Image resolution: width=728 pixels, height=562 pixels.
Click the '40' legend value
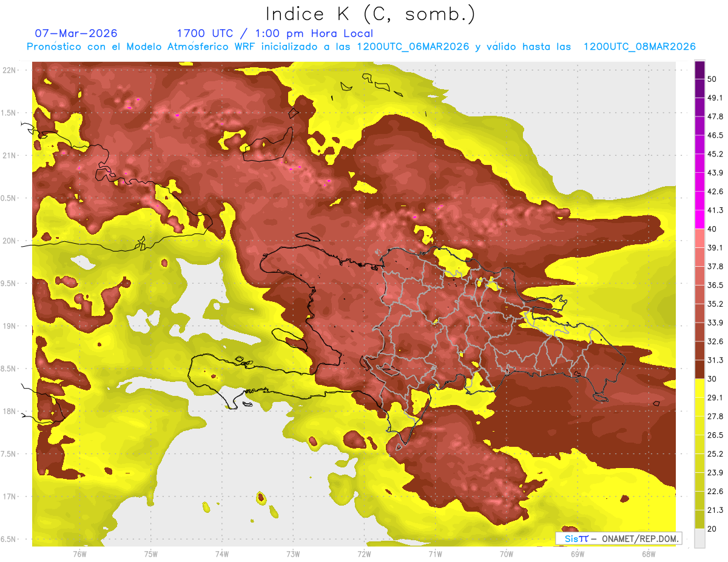pyautogui.click(x=712, y=229)
